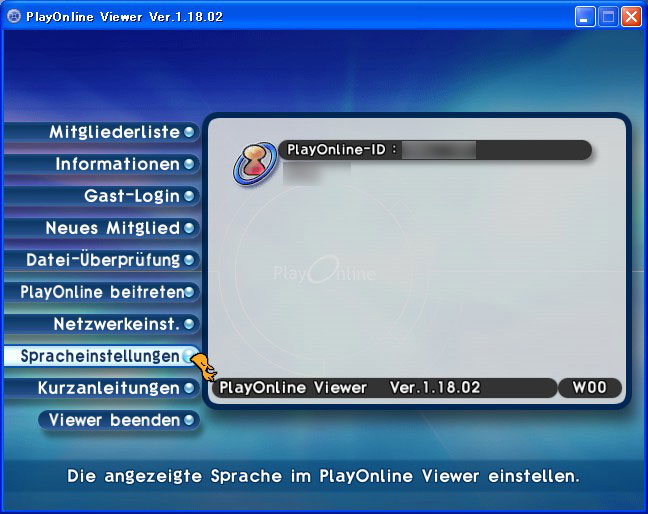
Task: Open Netzwerkeinst. settings entry
Action: 102,324
